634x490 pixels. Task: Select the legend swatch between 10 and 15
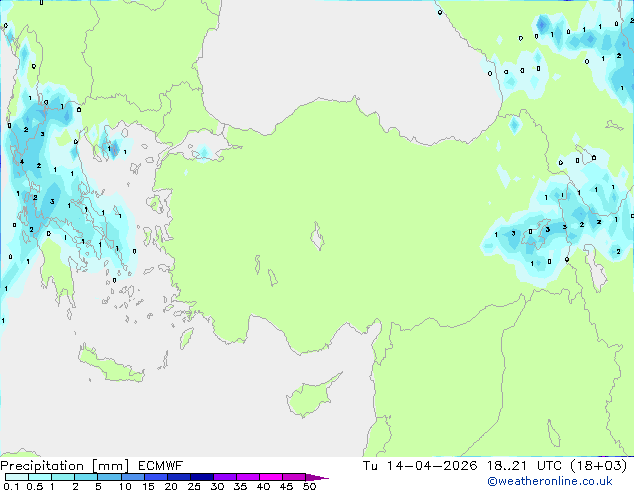coord(132,477)
